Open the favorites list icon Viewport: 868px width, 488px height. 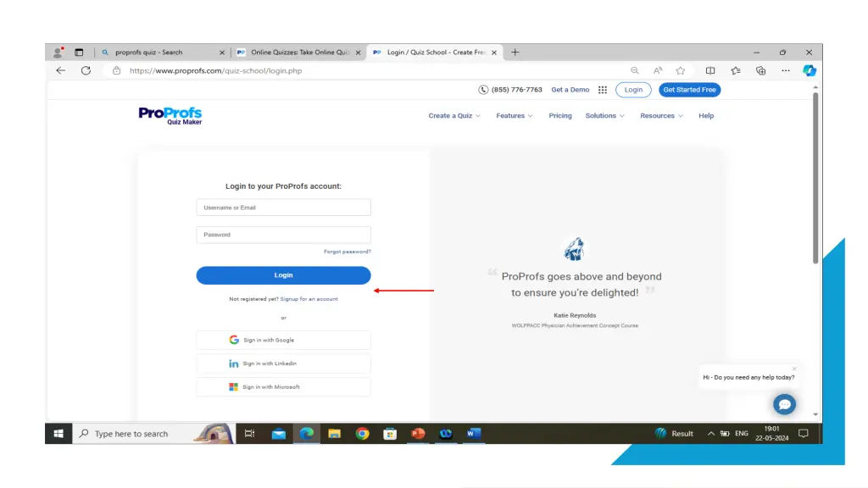736,70
